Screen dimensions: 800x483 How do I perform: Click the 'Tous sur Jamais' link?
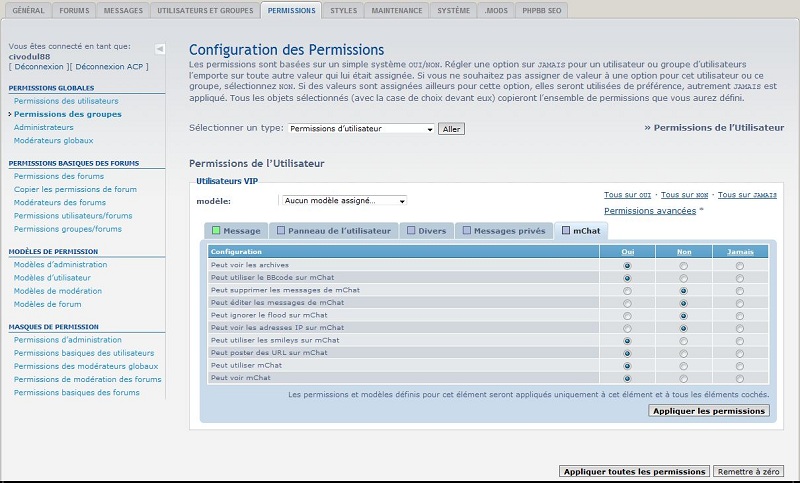[747, 194]
